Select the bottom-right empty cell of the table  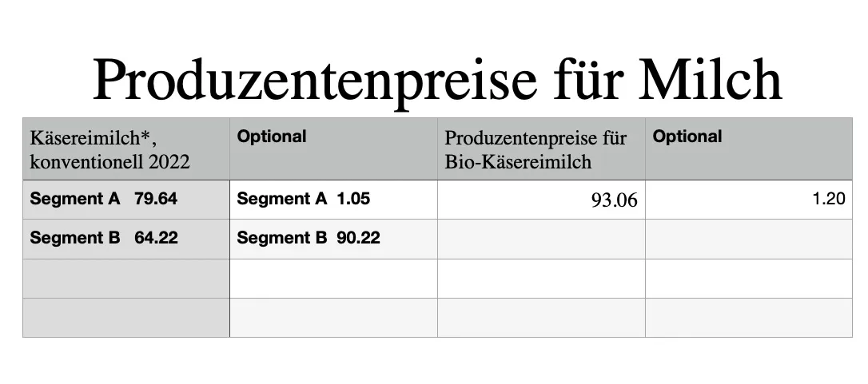[748, 317]
